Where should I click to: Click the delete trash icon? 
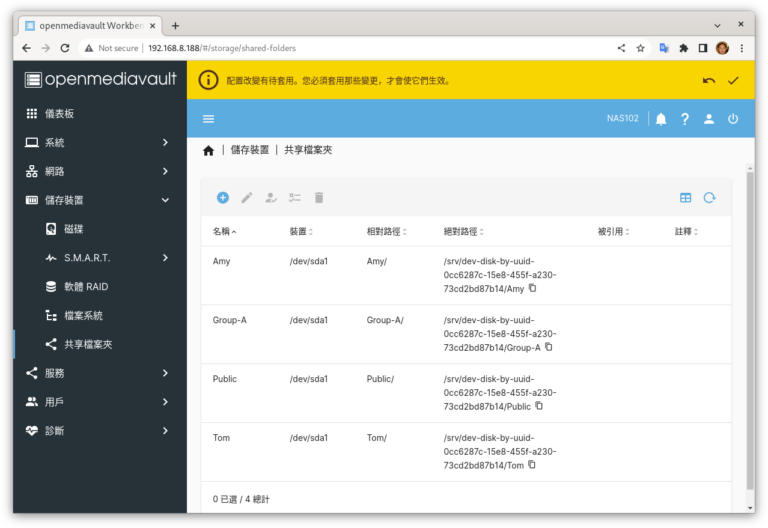[319, 198]
